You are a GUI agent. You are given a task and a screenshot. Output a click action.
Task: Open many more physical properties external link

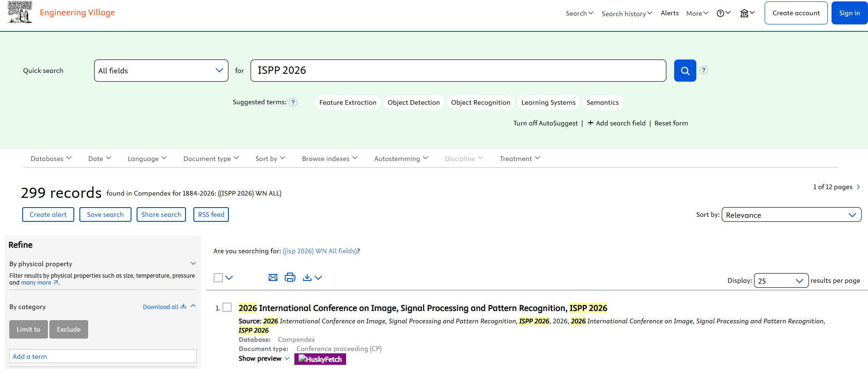click(40, 283)
